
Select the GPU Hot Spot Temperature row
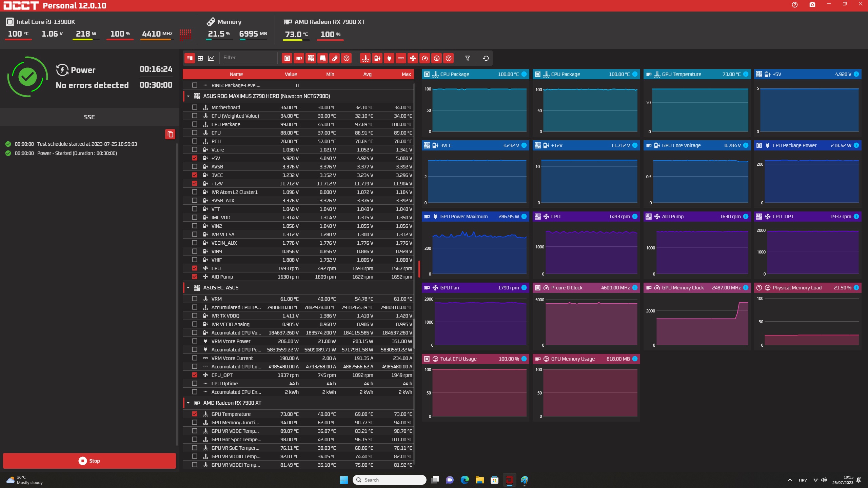point(298,439)
